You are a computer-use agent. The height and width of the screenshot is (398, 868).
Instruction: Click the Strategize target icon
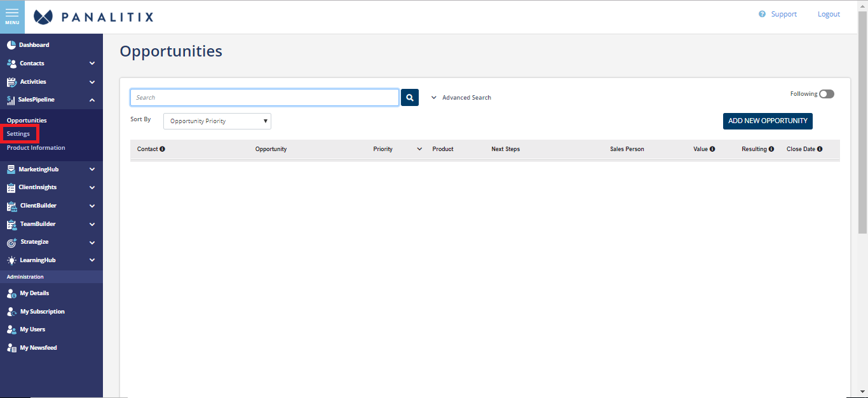pos(11,242)
